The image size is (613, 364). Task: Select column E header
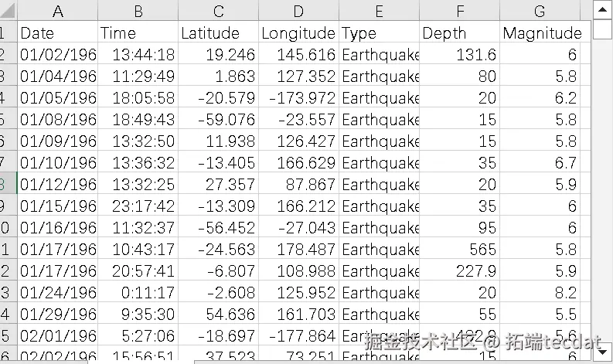(380, 11)
